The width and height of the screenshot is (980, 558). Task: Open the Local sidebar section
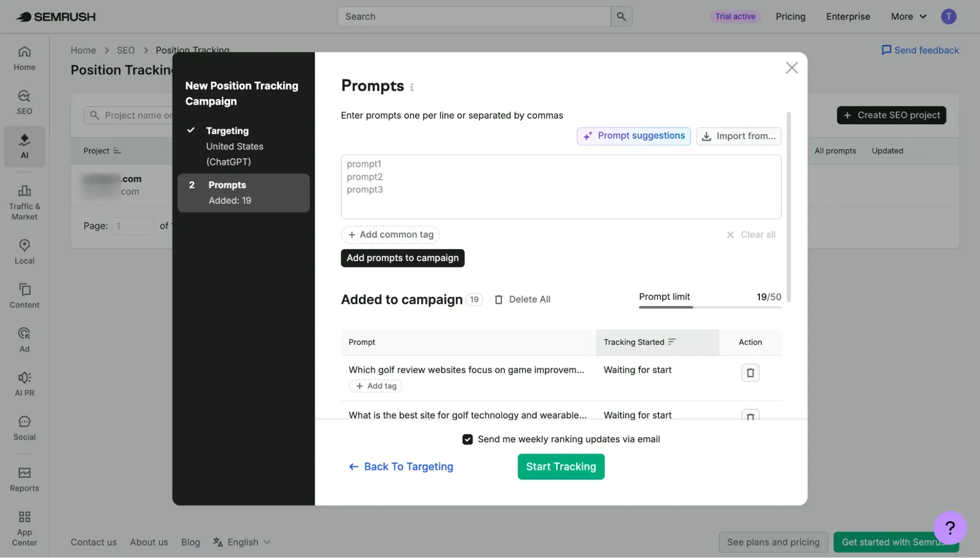[25, 252]
